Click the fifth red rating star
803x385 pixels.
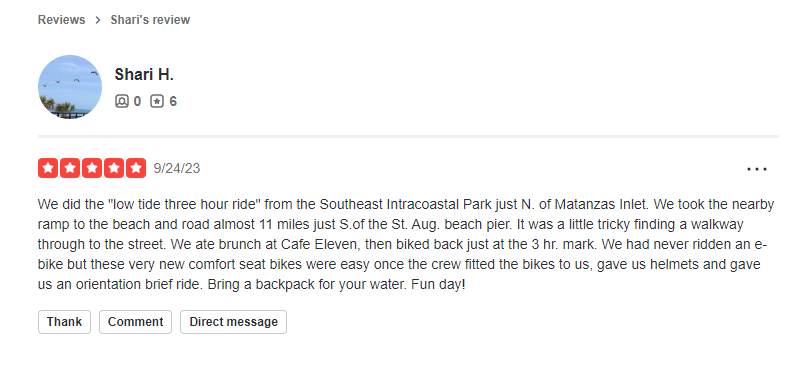[x=136, y=168]
